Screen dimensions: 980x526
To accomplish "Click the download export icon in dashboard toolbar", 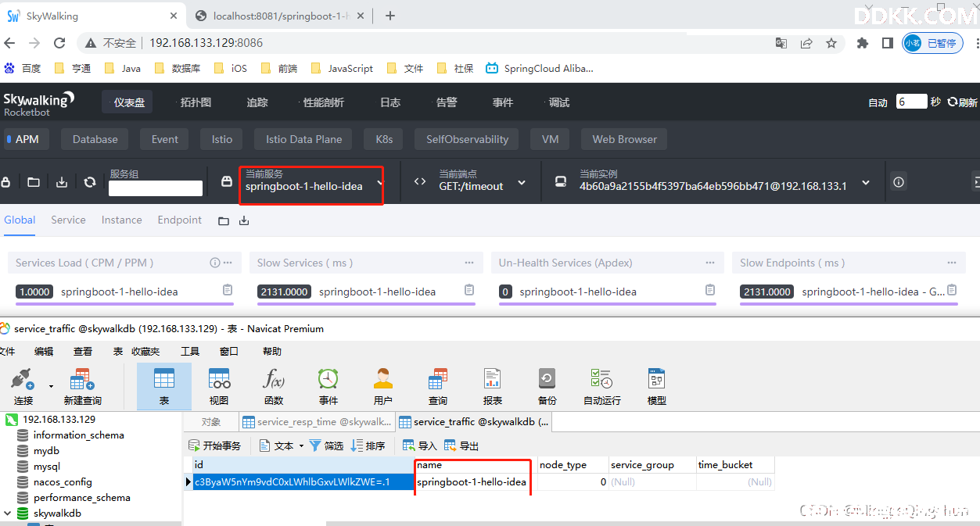I will pos(62,182).
